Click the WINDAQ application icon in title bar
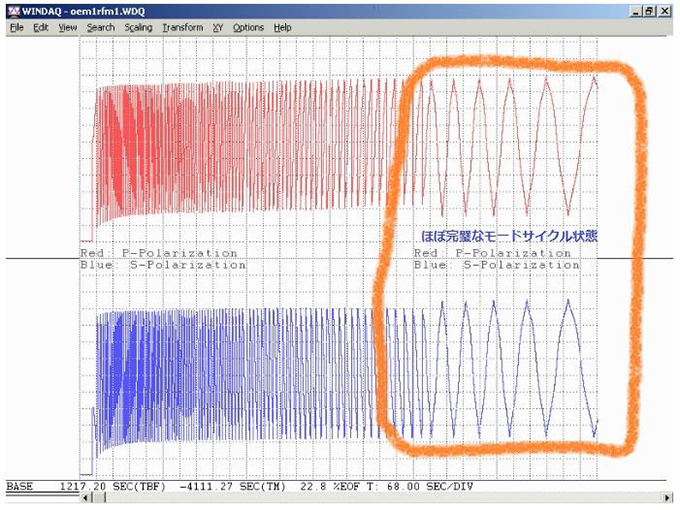The height and width of the screenshot is (510, 680). (x=14, y=11)
